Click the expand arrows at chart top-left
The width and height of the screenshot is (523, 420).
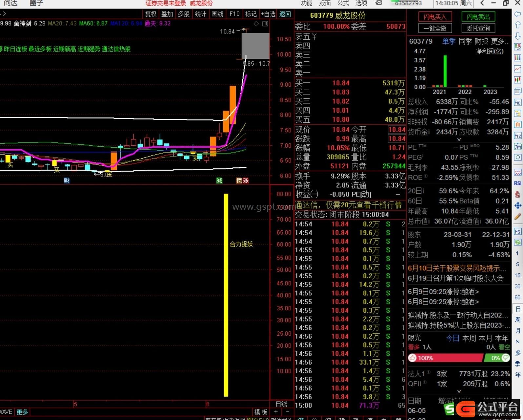4,14
